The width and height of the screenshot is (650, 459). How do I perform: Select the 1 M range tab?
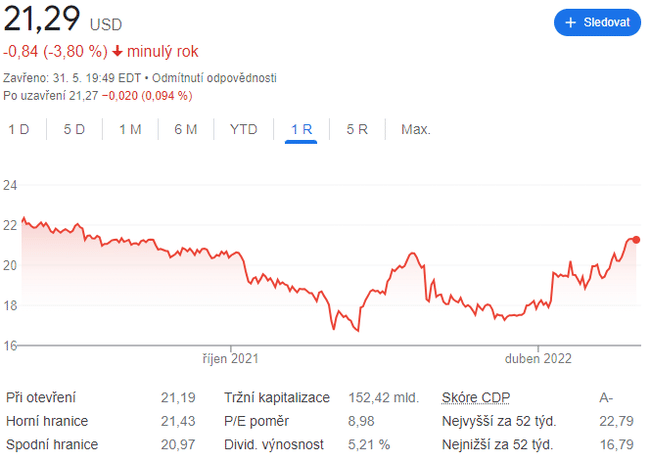click(x=130, y=129)
